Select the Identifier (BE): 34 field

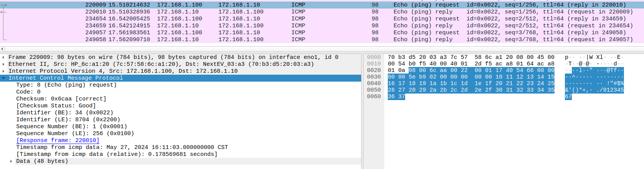coord(181,113)
